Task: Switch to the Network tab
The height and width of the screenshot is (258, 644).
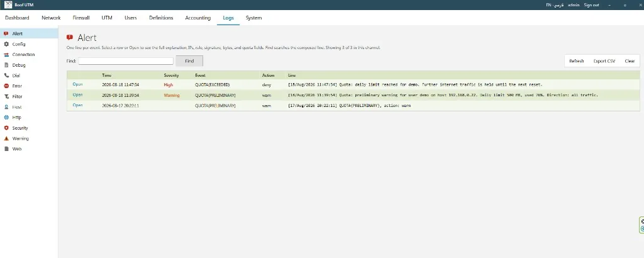Action: point(51,18)
